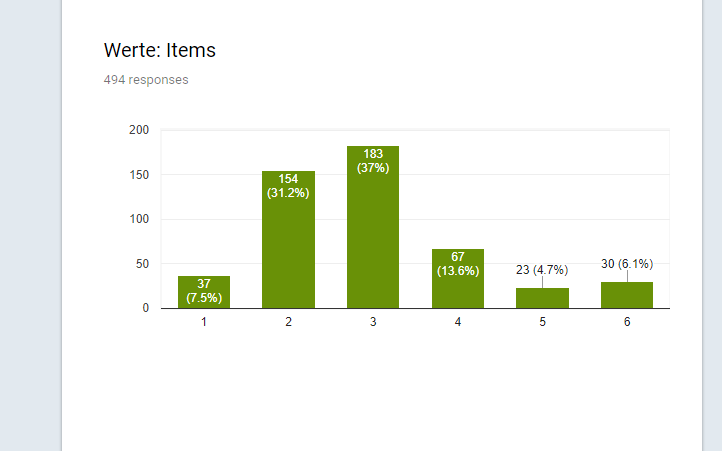722x451 pixels.
Task: Click the x-axis label 6
Action: coord(627,322)
